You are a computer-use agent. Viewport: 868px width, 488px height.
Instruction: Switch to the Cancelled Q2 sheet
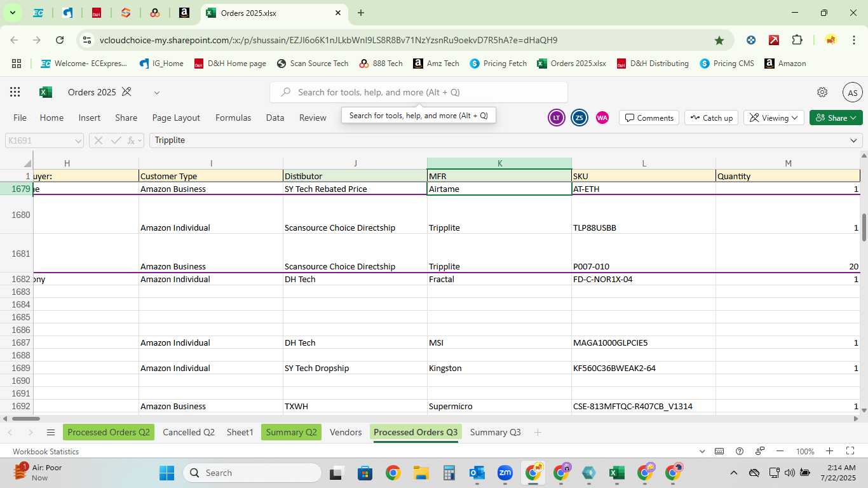click(x=189, y=432)
